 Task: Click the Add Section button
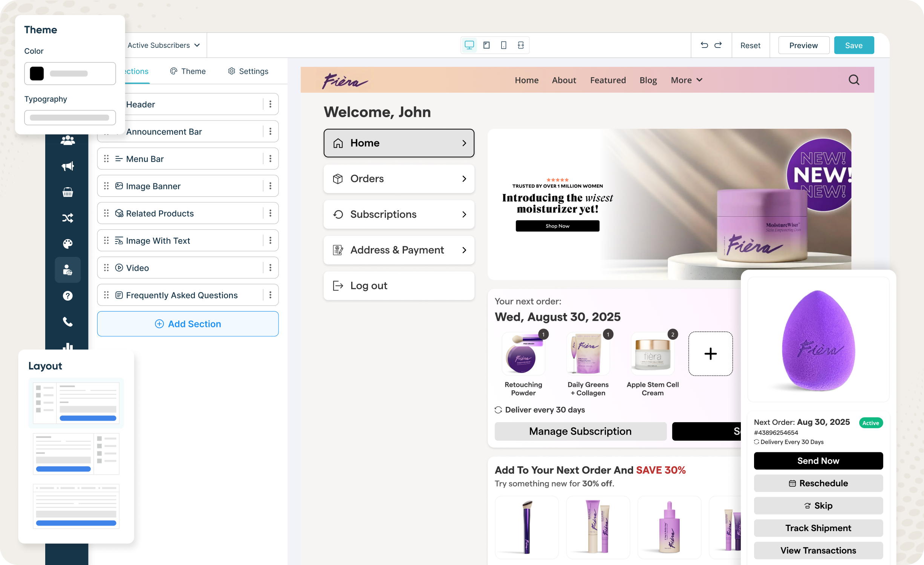tap(188, 324)
